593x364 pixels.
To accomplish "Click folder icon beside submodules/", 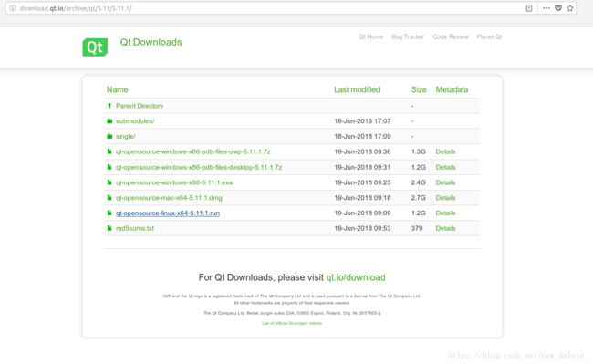I will pyautogui.click(x=109, y=121).
